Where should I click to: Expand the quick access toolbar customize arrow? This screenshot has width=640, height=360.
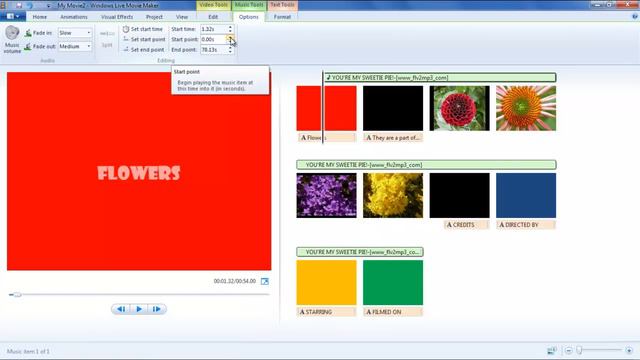click(x=49, y=6)
